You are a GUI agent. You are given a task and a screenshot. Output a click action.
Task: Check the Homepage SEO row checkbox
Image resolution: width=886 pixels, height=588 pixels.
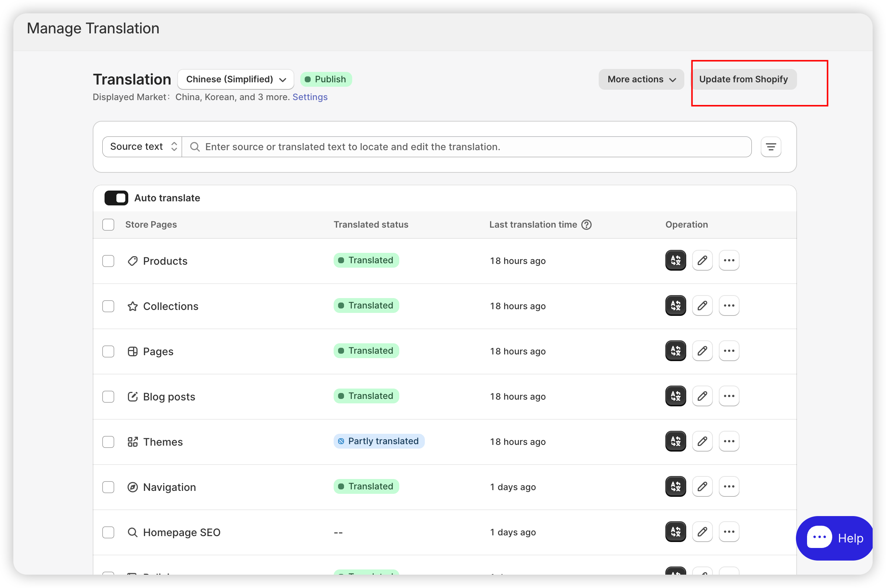(108, 532)
